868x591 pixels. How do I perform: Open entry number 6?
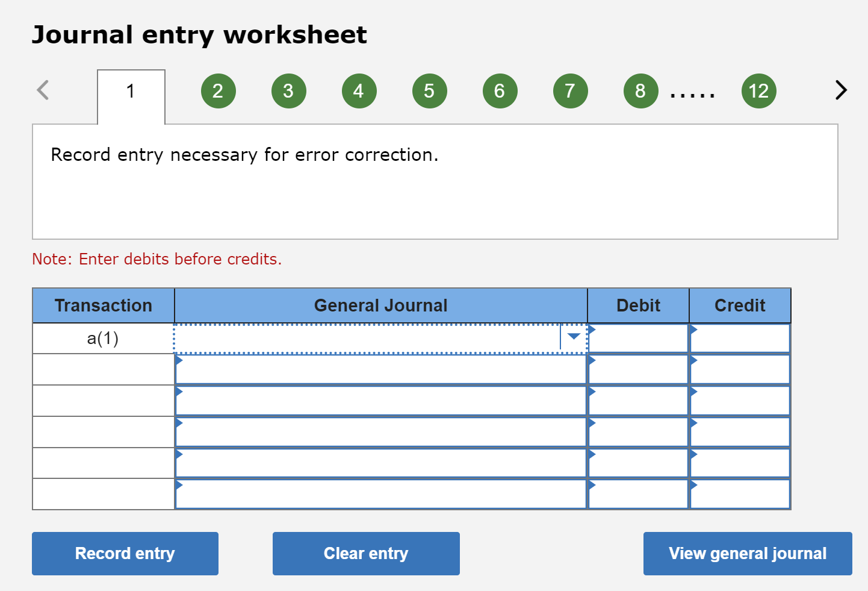point(500,91)
